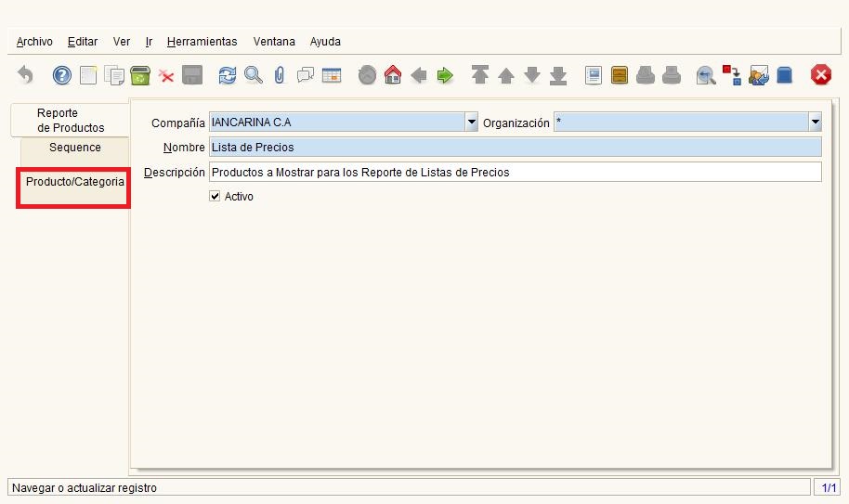Click the red Exit window icon
Screen dimensions: 849x504
pos(820,74)
